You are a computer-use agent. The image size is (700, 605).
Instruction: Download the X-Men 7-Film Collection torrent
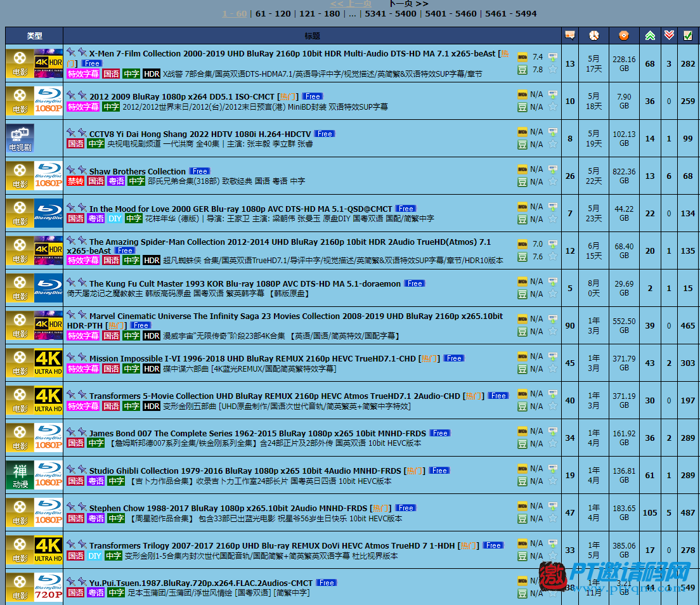[x=553, y=57]
